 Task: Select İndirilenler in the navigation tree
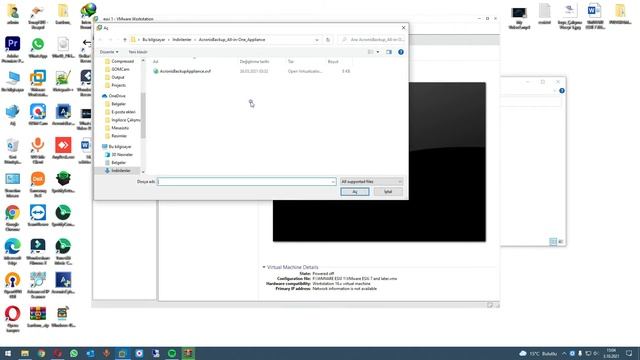(121, 170)
